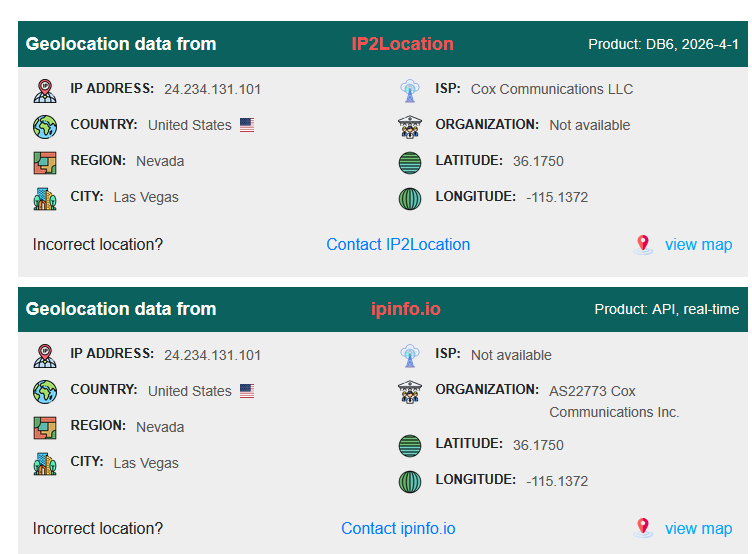Image resolution: width=752 pixels, height=554 pixels.
Task: Follow the Contact IP2Location link
Action: pyautogui.click(x=398, y=245)
